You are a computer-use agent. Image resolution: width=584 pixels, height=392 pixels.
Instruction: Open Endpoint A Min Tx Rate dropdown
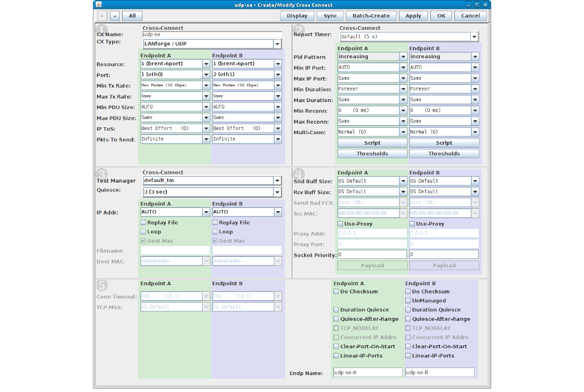[206, 85]
